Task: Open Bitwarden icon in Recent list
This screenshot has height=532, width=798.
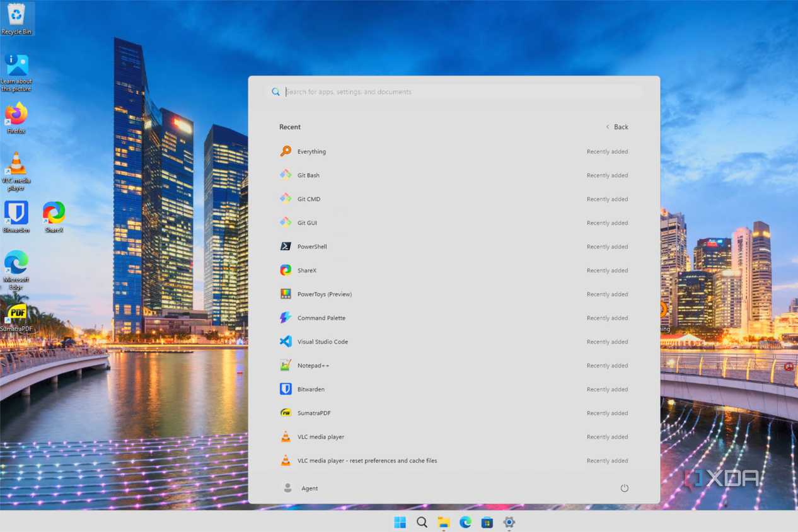Action: [286, 389]
